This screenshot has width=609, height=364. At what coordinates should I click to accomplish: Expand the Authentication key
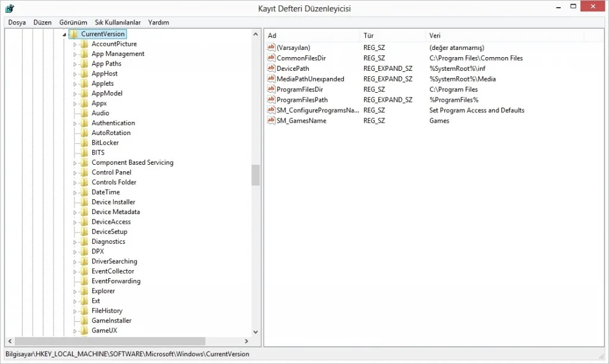[75, 124]
